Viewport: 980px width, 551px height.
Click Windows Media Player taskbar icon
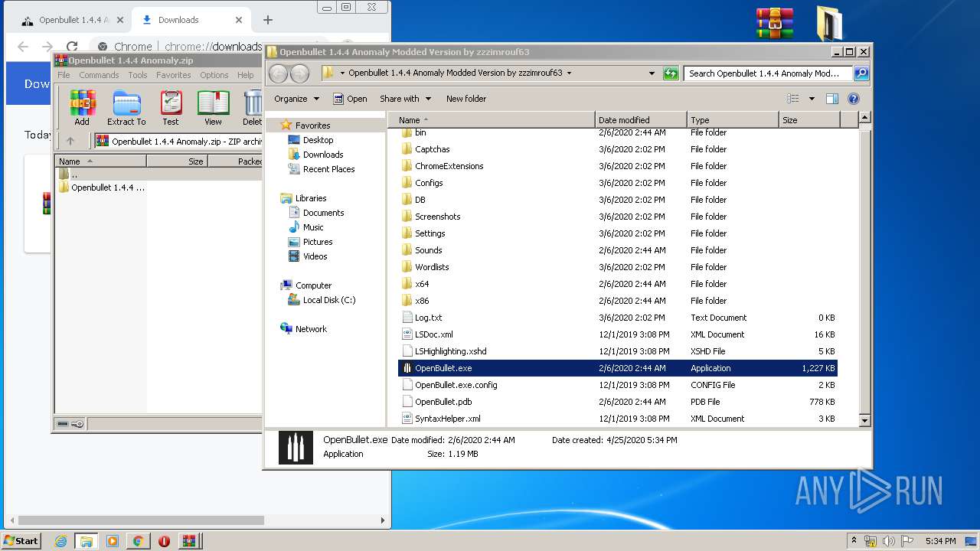[112, 541]
